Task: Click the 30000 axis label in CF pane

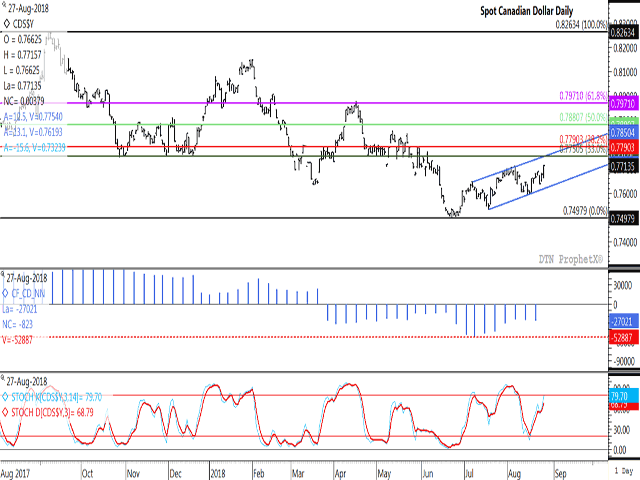Action: click(x=623, y=285)
